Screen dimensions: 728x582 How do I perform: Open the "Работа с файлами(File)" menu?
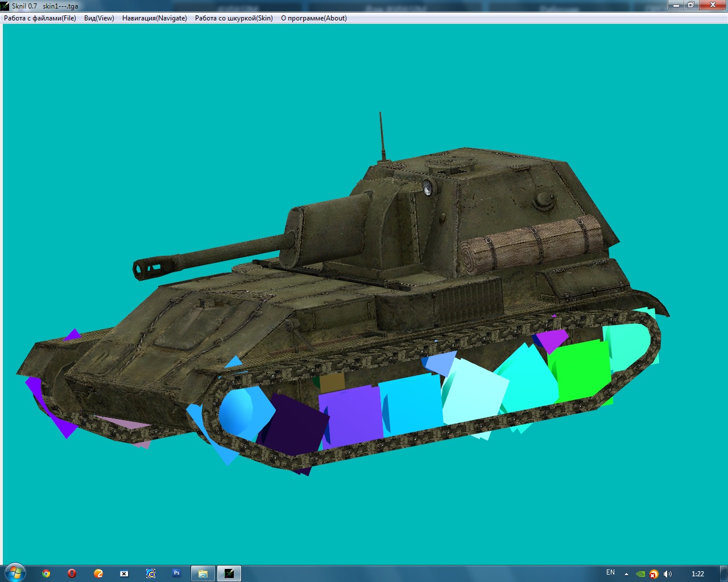click(x=40, y=18)
